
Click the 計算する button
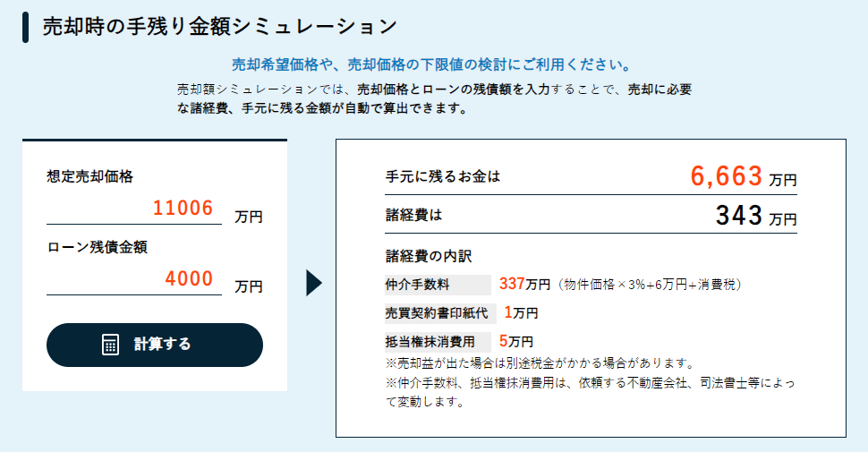point(155,345)
